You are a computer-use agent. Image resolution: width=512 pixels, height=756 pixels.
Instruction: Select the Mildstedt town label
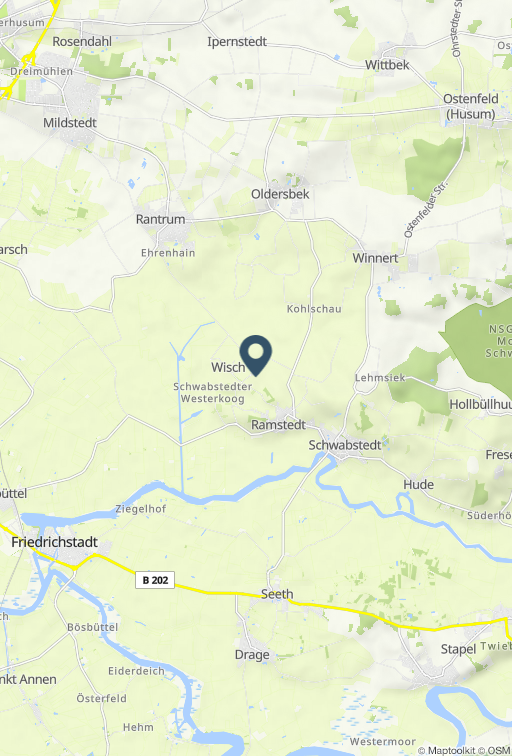70,123
